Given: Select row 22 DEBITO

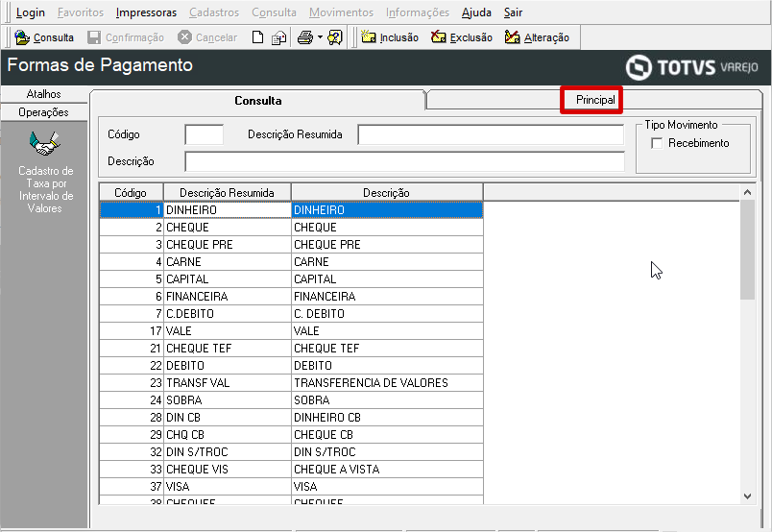Looking at the screenshot, I should [x=291, y=365].
